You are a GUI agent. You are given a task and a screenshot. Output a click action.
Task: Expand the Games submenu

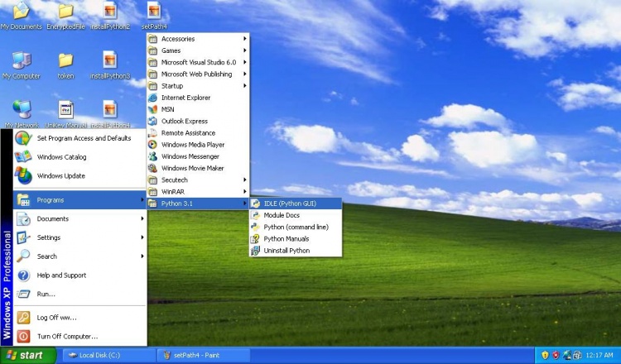point(198,50)
